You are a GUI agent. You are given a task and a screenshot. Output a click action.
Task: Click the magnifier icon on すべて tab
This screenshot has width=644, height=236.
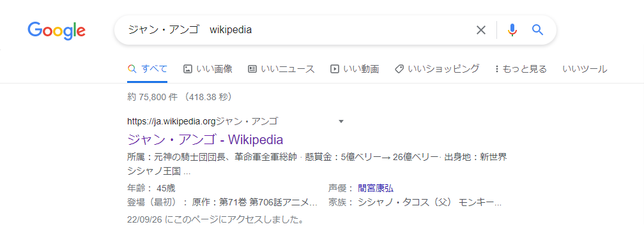pyautogui.click(x=132, y=69)
